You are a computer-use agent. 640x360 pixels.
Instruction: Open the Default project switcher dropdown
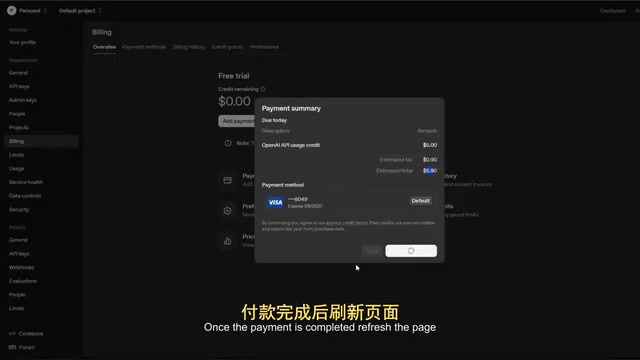[80, 11]
